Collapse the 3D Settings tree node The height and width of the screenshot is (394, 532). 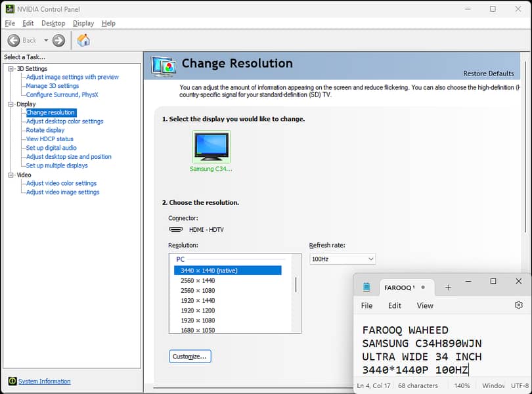[11, 69]
